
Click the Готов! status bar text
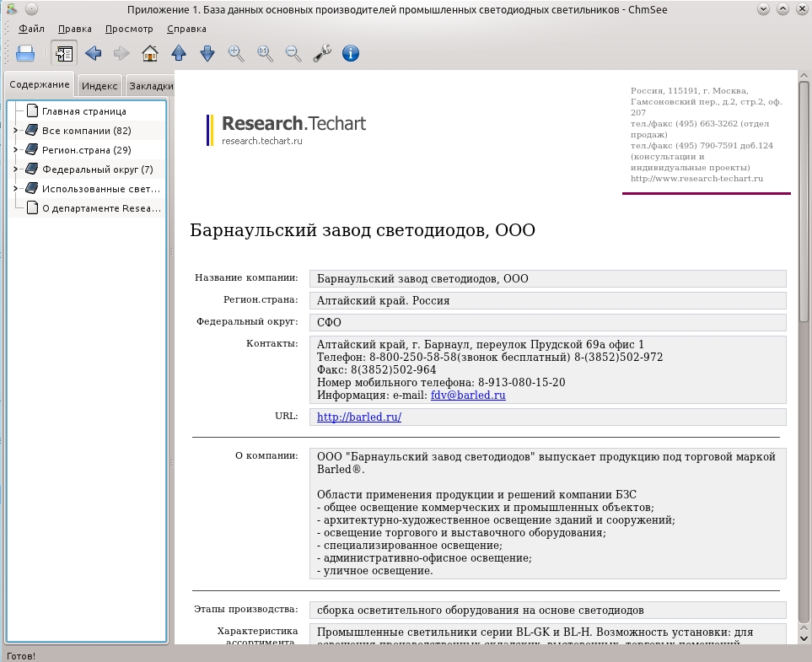pos(21,656)
